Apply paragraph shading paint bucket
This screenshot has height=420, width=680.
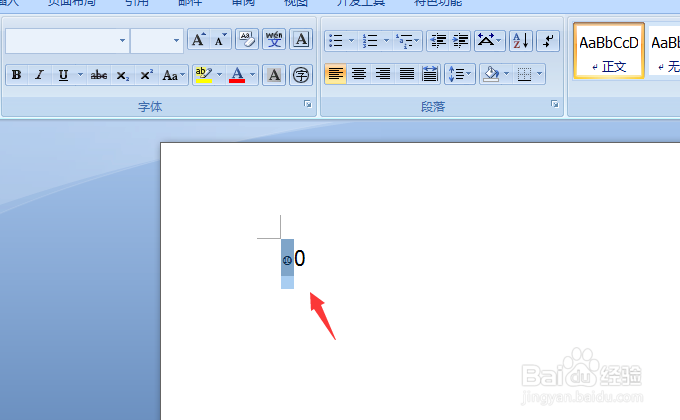pos(491,74)
